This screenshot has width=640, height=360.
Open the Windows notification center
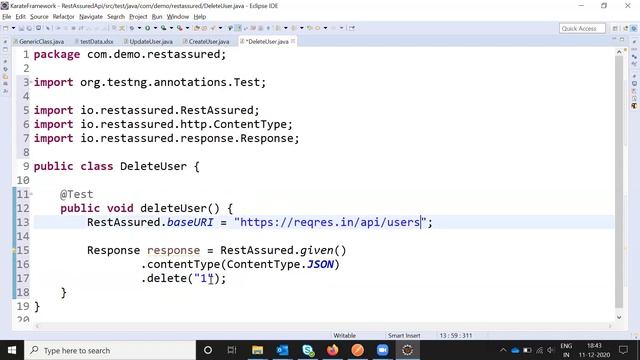[x=623, y=350]
